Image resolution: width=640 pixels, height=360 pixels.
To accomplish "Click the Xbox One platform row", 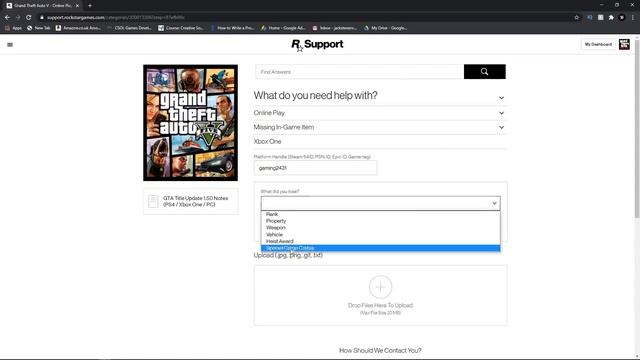I will click(380, 142).
